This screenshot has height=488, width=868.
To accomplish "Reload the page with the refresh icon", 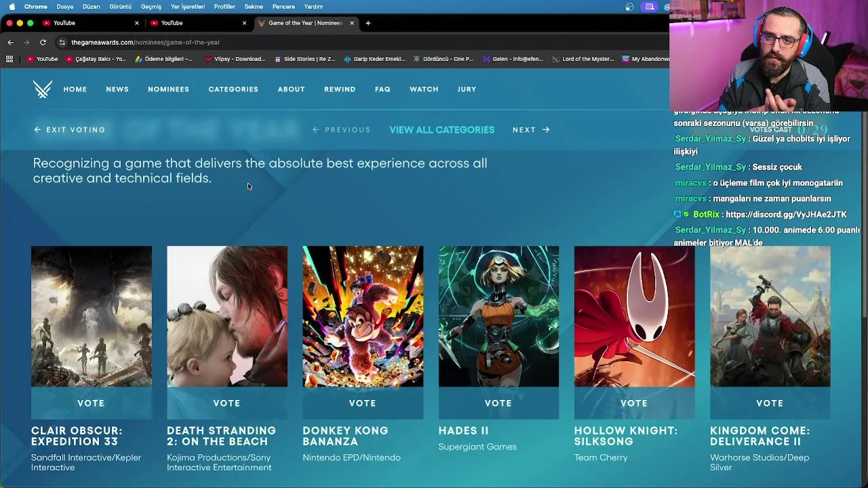I will click(43, 42).
